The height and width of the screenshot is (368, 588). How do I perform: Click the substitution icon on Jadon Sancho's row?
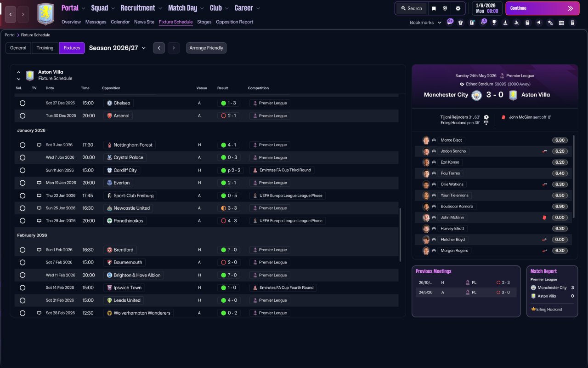pyautogui.click(x=544, y=151)
